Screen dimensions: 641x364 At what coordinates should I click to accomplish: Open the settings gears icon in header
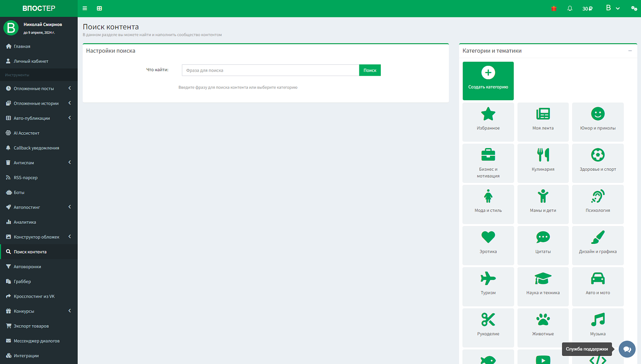[x=634, y=8]
